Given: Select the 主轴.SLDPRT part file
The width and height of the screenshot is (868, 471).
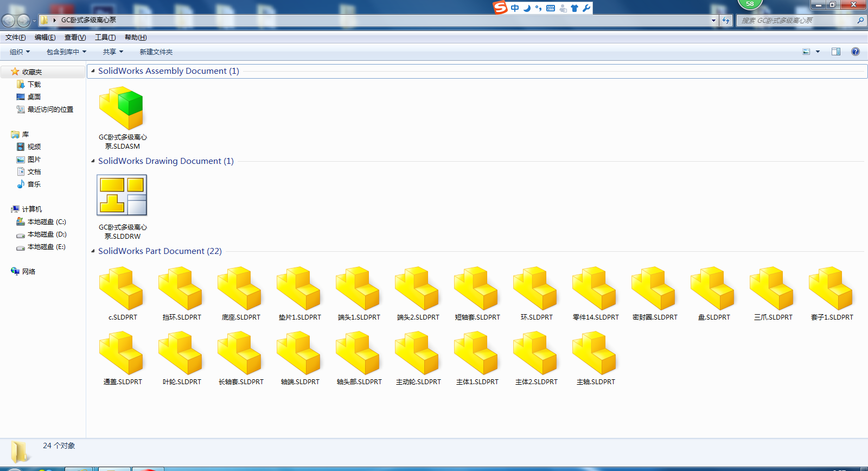Looking at the screenshot, I should 595,358.
